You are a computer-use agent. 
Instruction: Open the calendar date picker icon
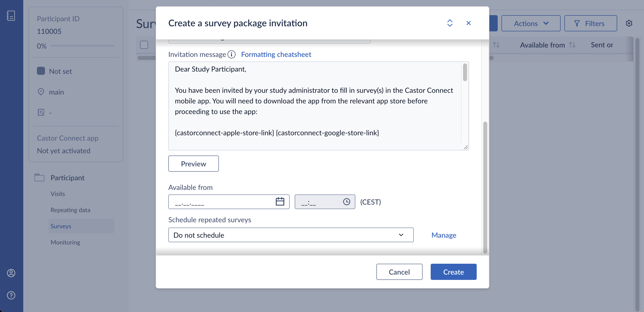[x=280, y=202]
